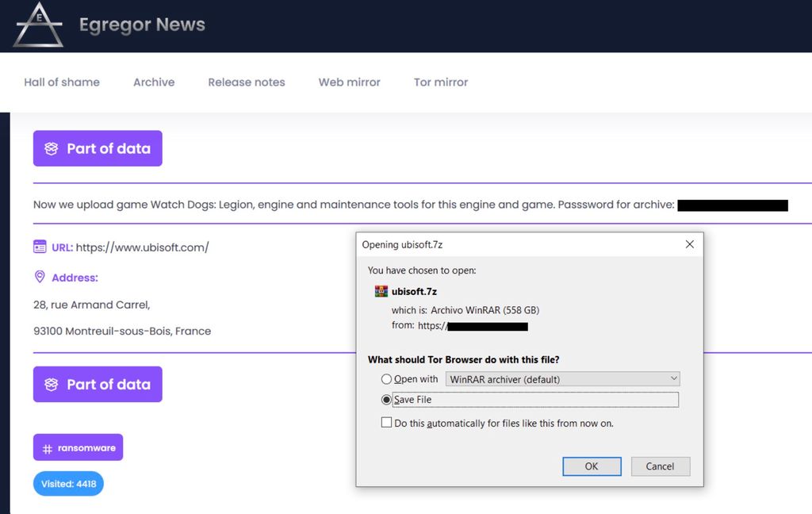Viewport: 812px width, 514px height.
Task: Click the stack icon in first Part of data
Action: pos(52,148)
